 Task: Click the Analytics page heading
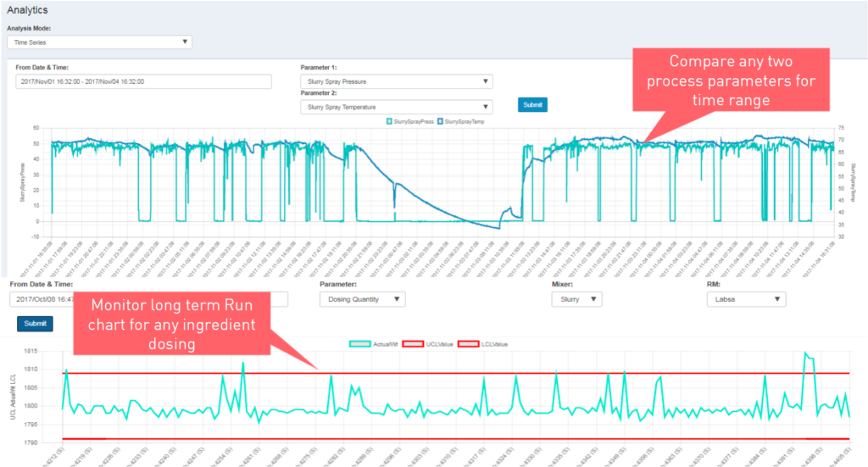tap(27, 10)
